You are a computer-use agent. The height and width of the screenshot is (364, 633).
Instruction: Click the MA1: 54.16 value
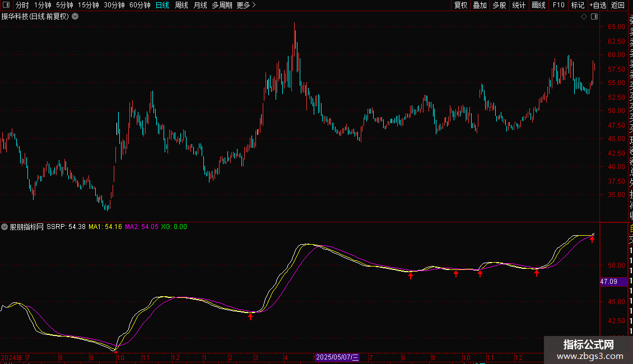[x=105, y=227]
